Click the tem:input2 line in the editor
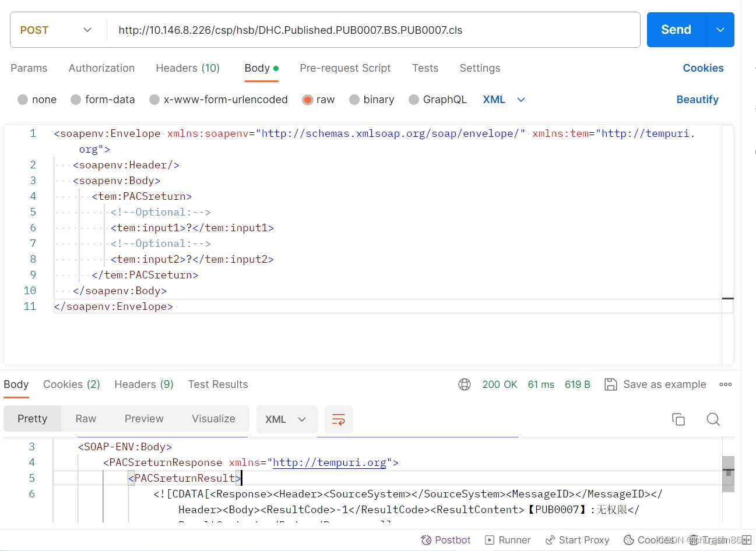The image size is (756, 551). click(192, 259)
